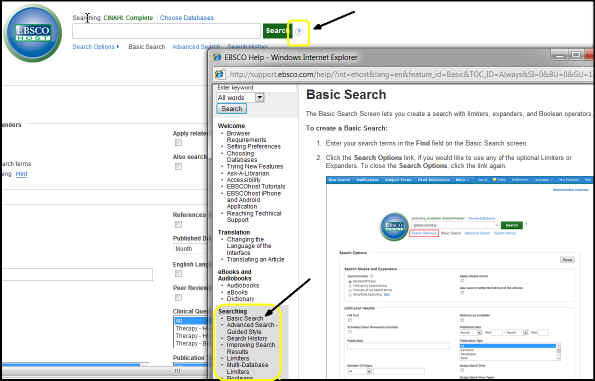Select All in Clinical Queries list
Image resolution: width=595 pixels, height=381 pixels.
(x=190, y=321)
